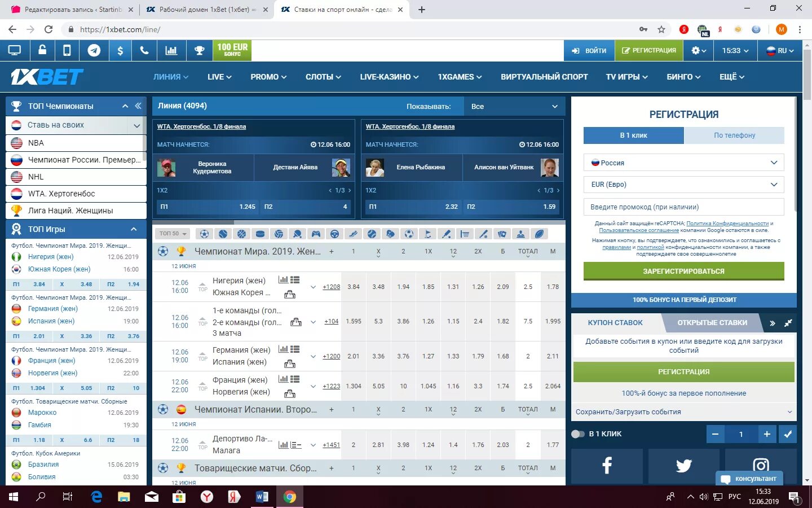Image resolution: width=812 pixels, height=508 pixels.
Task: Filter by motorsport steering wheel icon
Action: (334, 234)
